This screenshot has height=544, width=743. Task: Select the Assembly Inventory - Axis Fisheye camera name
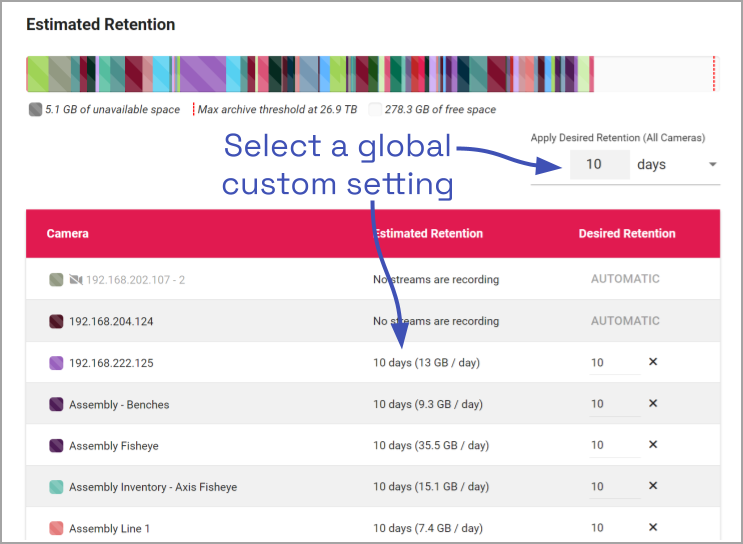(153, 487)
